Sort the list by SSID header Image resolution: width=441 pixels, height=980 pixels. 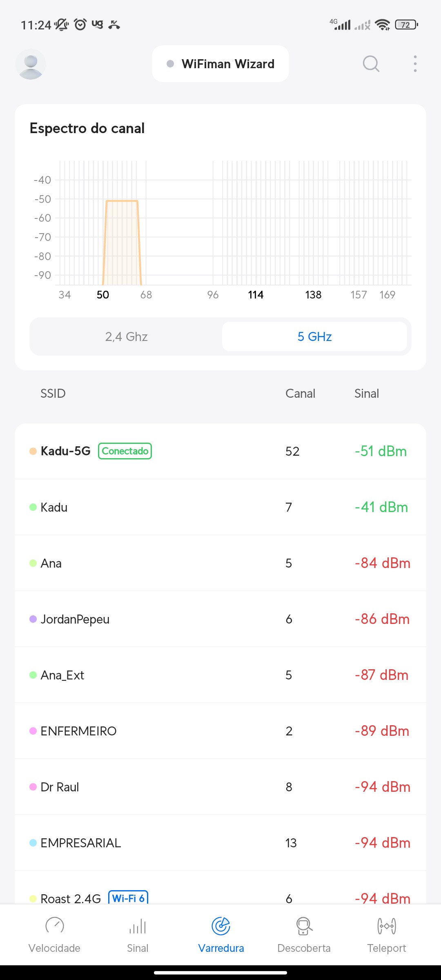53,393
